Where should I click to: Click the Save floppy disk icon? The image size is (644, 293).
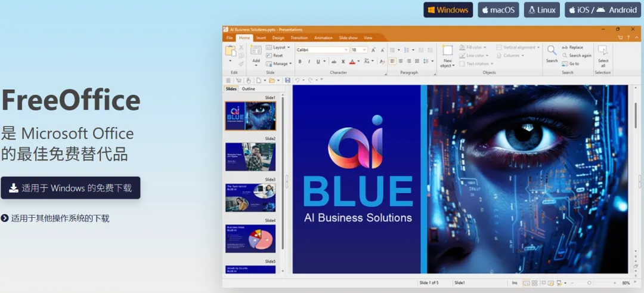pyautogui.click(x=287, y=81)
